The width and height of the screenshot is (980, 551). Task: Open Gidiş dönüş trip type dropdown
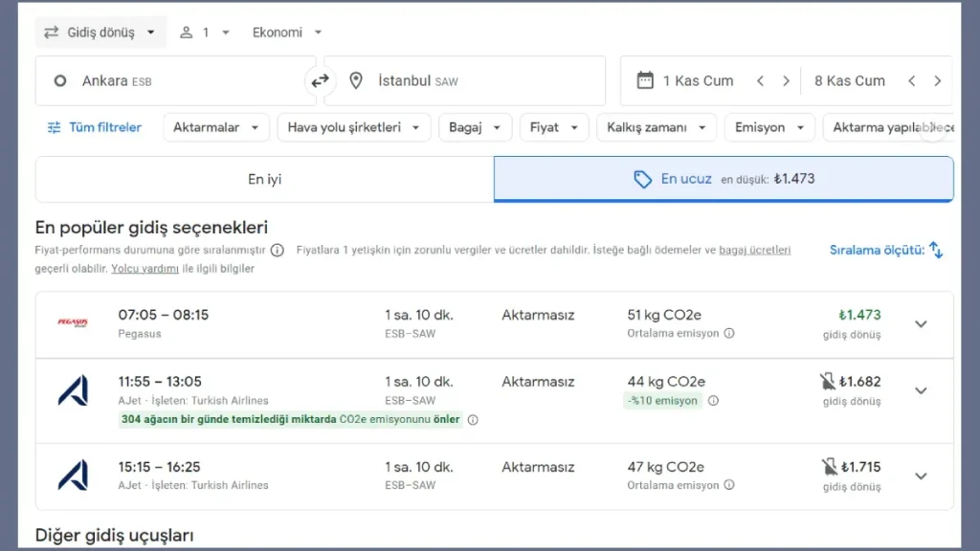100,33
